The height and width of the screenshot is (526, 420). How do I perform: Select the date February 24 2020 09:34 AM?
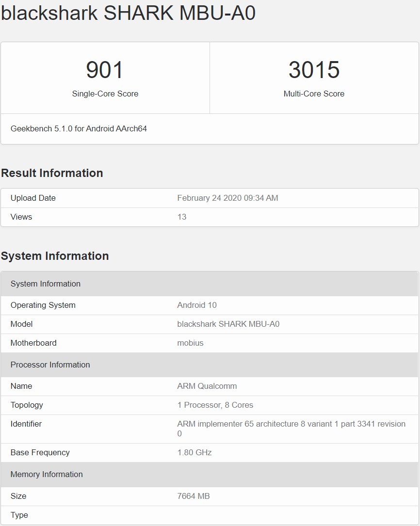click(228, 198)
